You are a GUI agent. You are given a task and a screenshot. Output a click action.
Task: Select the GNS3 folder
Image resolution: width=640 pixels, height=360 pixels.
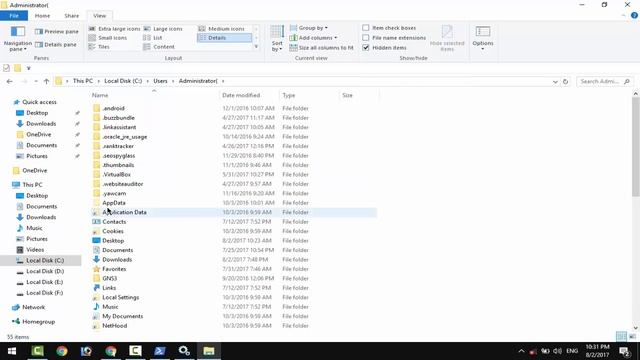[x=109, y=278]
